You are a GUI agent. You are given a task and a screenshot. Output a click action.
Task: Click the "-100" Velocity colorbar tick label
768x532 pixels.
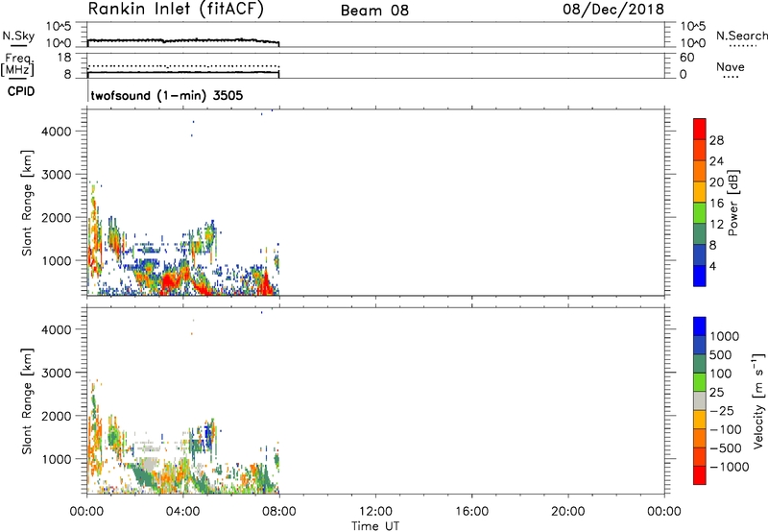[726, 429]
